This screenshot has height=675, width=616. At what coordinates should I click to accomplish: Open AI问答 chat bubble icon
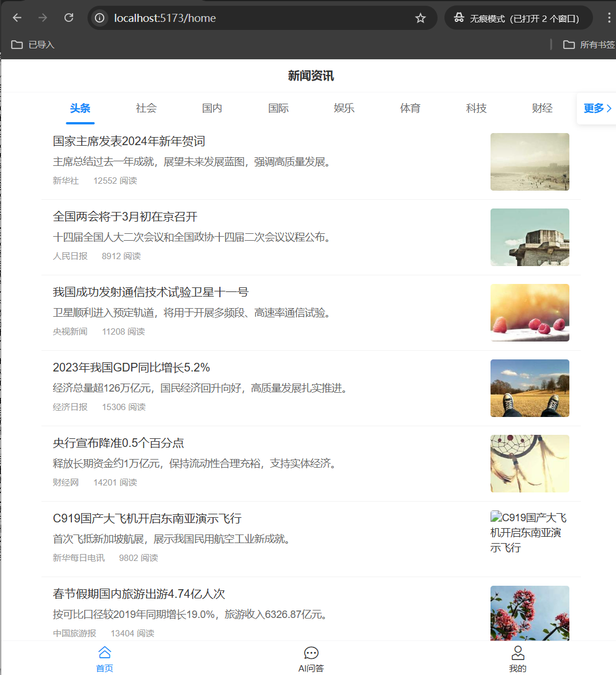(311, 658)
